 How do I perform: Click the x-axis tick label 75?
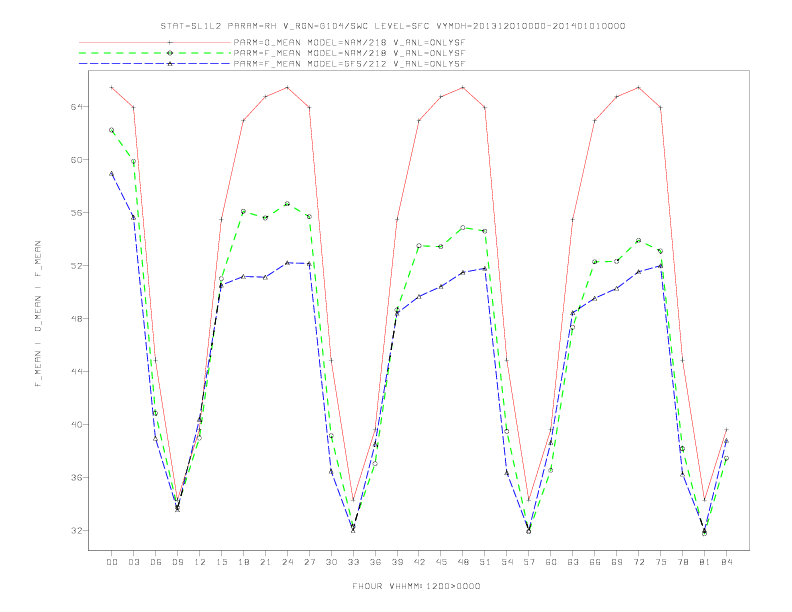661,562
